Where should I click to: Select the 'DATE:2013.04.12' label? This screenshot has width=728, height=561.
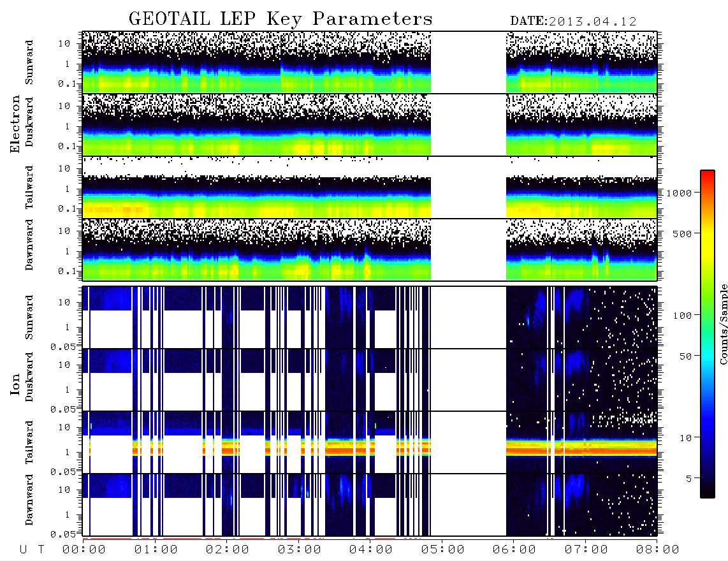click(573, 22)
